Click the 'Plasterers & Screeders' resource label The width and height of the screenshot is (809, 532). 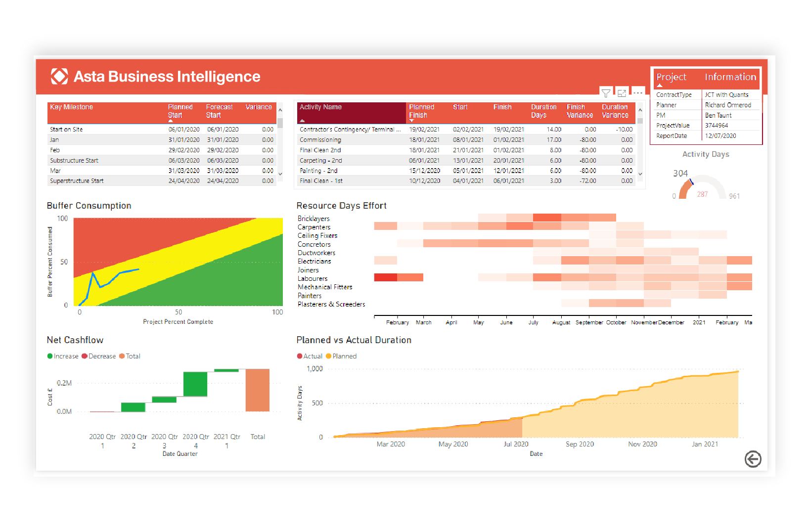[x=331, y=305]
